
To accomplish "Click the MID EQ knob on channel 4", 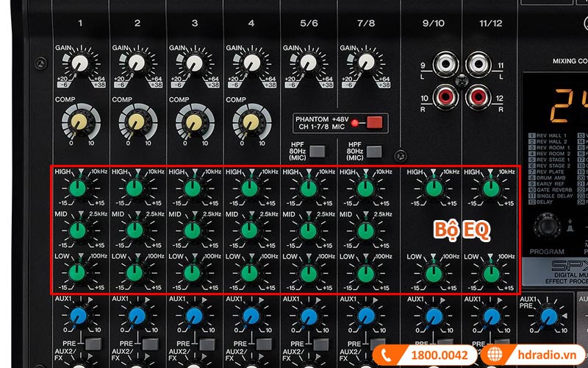I will click(x=249, y=230).
